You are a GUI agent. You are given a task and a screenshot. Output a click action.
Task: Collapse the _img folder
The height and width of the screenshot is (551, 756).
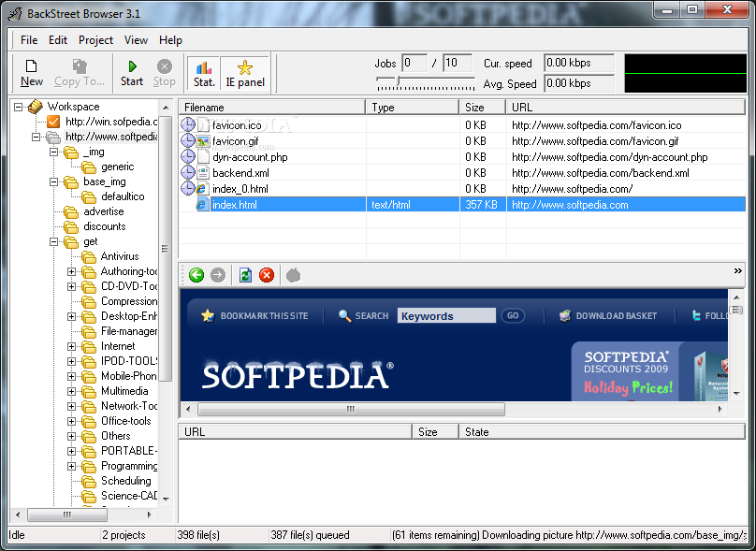(x=54, y=152)
